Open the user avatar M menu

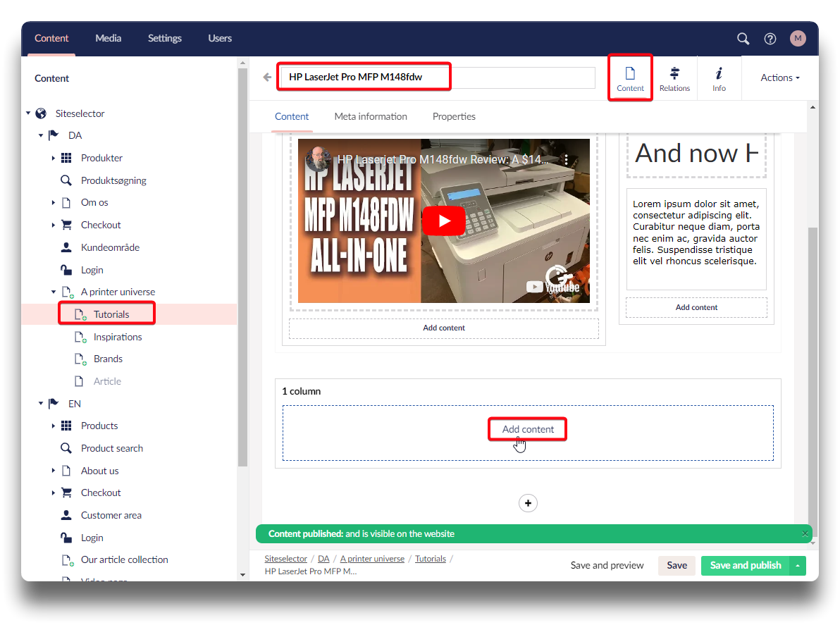pyautogui.click(x=798, y=39)
